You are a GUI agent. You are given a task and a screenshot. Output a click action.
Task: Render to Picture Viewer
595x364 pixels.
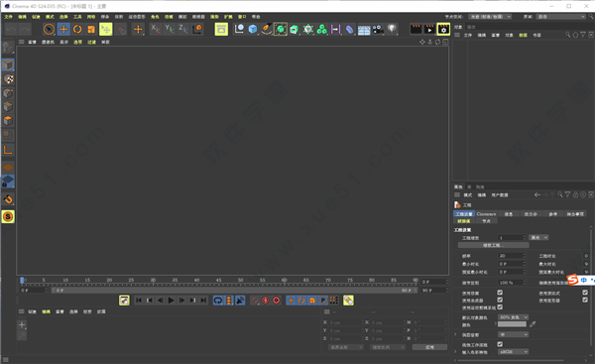point(429,29)
